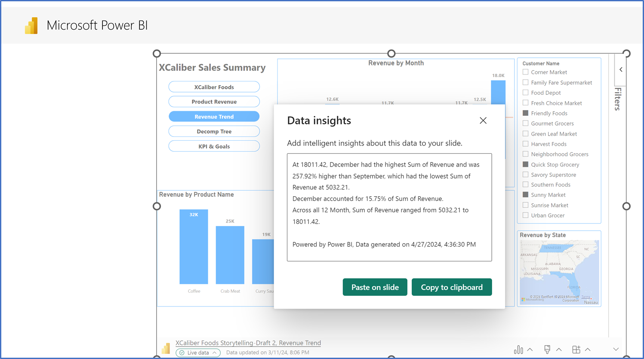The image size is (644, 359).
Task: Expand the data options chevron
Action: tap(530, 350)
